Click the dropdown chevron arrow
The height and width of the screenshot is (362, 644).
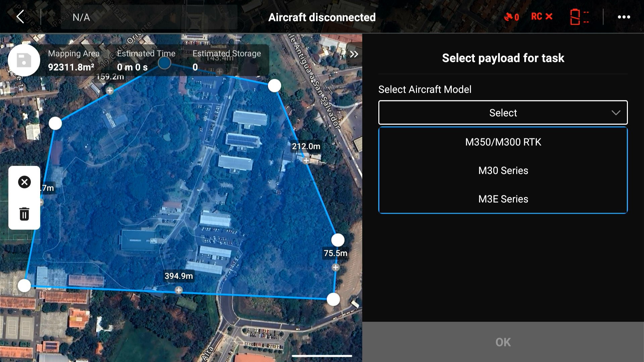point(615,113)
